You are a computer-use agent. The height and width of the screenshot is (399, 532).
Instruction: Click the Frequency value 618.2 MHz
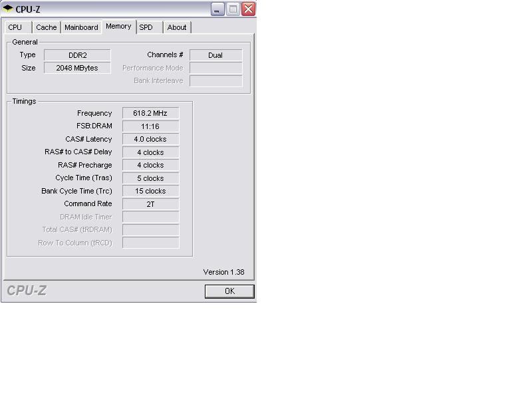tap(150, 113)
